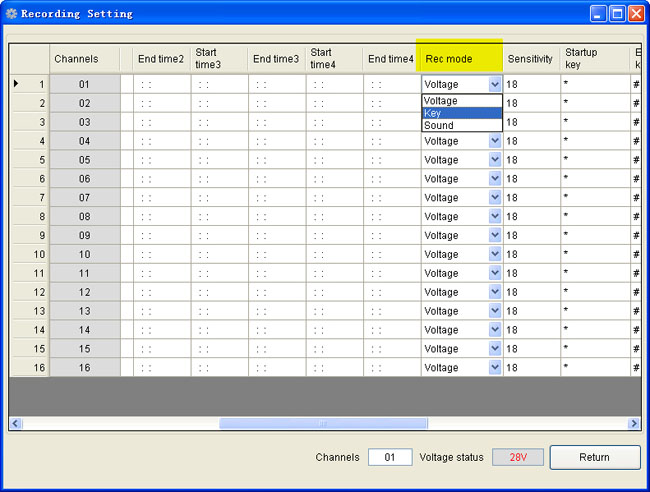This screenshot has width=650, height=492.
Task: Click the Return button
Action: tap(594, 457)
